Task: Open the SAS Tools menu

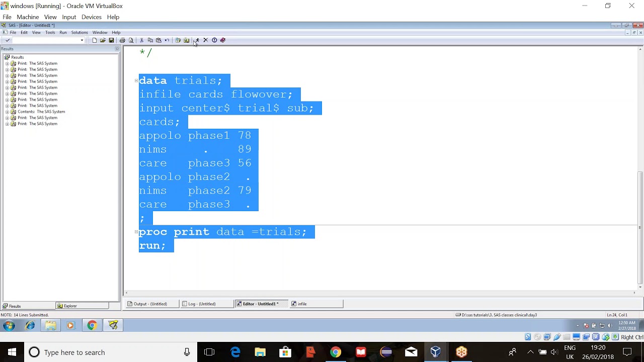Action: 50,32
